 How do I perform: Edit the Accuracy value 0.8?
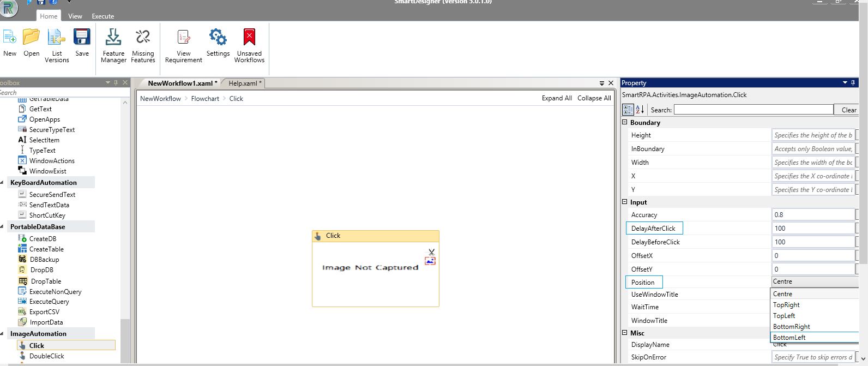coord(813,215)
